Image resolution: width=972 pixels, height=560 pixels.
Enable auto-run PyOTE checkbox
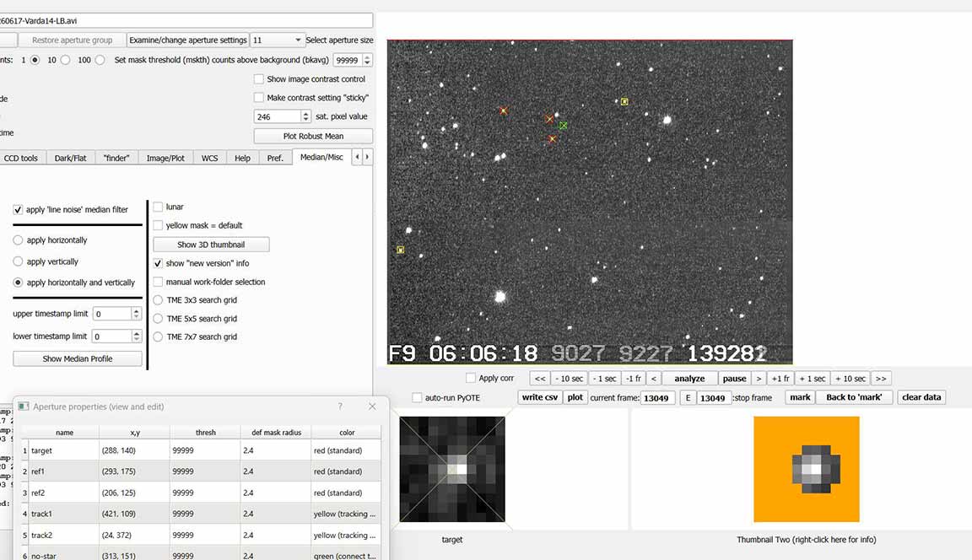(417, 398)
